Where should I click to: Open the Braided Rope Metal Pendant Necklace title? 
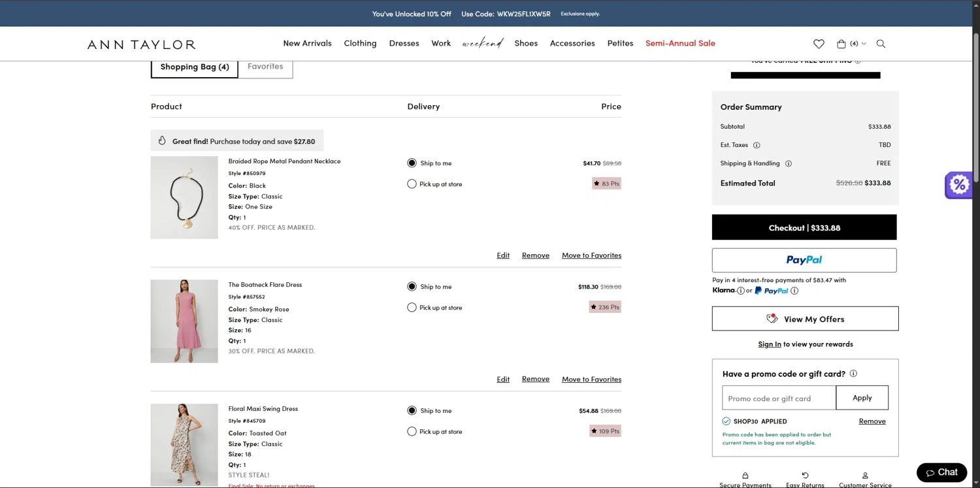284,161
